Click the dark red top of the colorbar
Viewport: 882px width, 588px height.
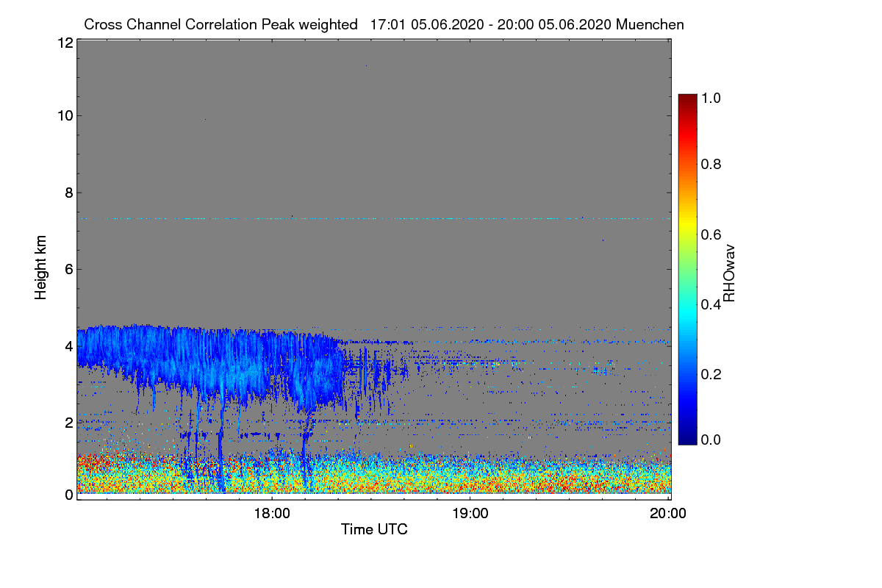[687, 100]
